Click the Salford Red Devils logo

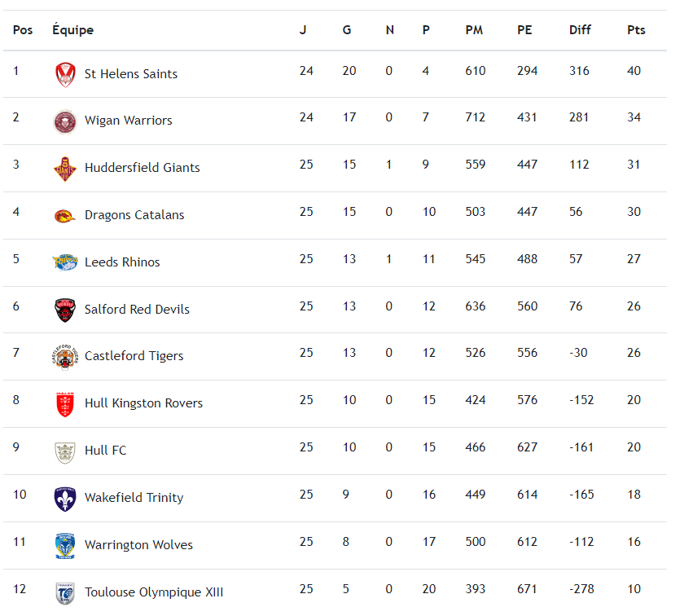coord(65,310)
